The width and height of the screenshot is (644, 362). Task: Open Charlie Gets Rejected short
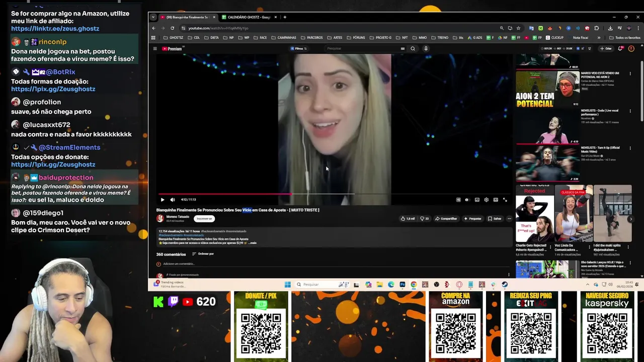[534, 214]
